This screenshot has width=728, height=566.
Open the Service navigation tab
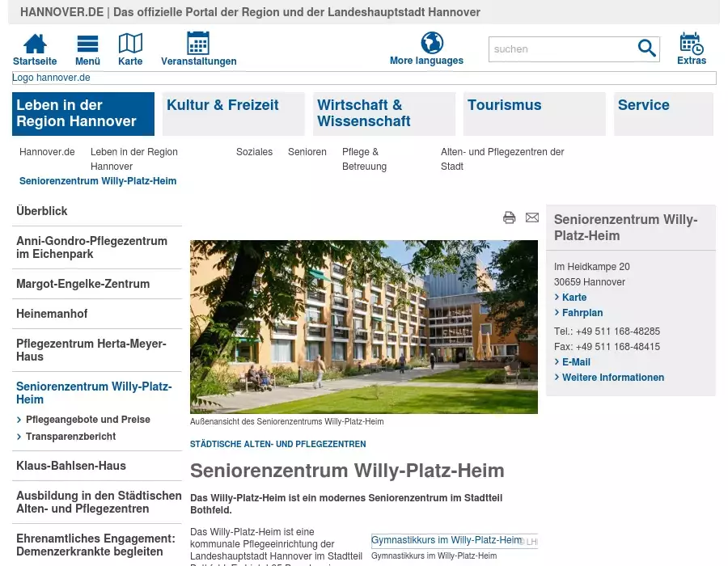pyautogui.click(x=662, y=113)
